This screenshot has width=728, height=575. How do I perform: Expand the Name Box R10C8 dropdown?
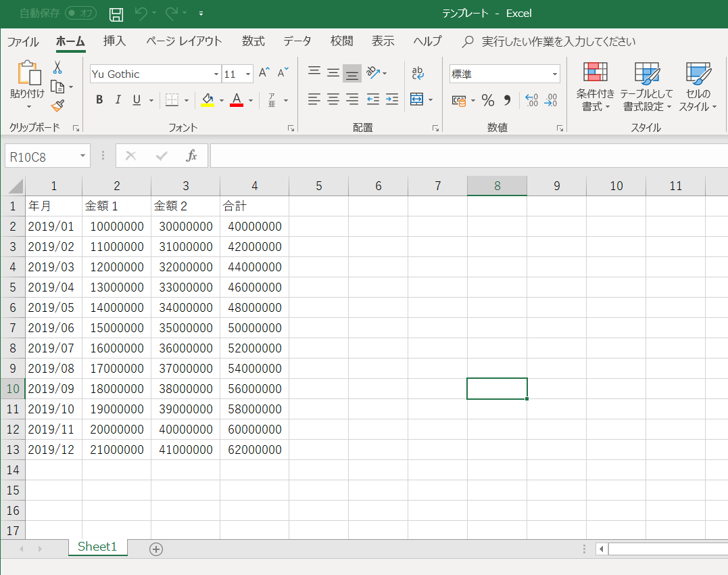82,156
